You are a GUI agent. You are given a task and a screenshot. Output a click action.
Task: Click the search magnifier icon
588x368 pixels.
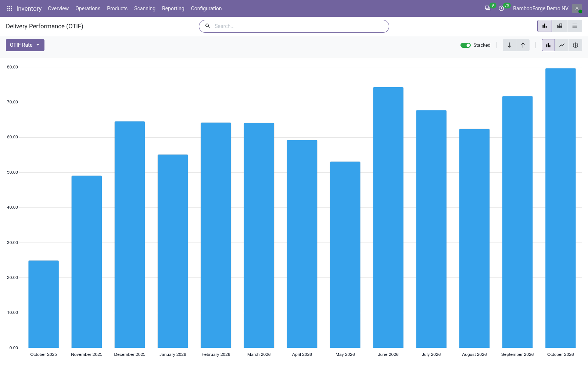coord(208,26)
